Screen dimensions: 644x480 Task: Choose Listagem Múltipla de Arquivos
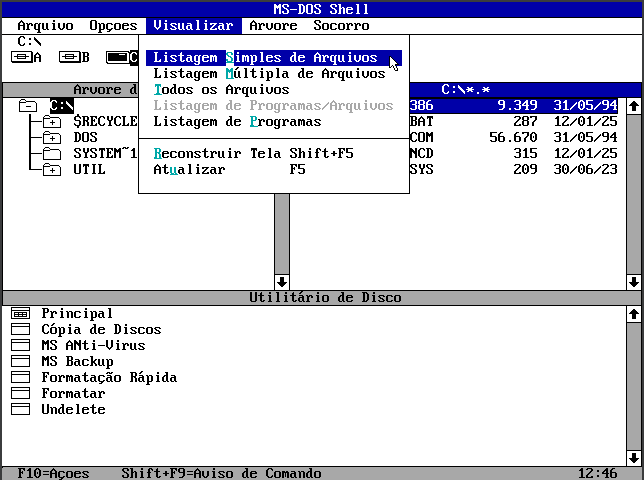[x=269, y=74]
